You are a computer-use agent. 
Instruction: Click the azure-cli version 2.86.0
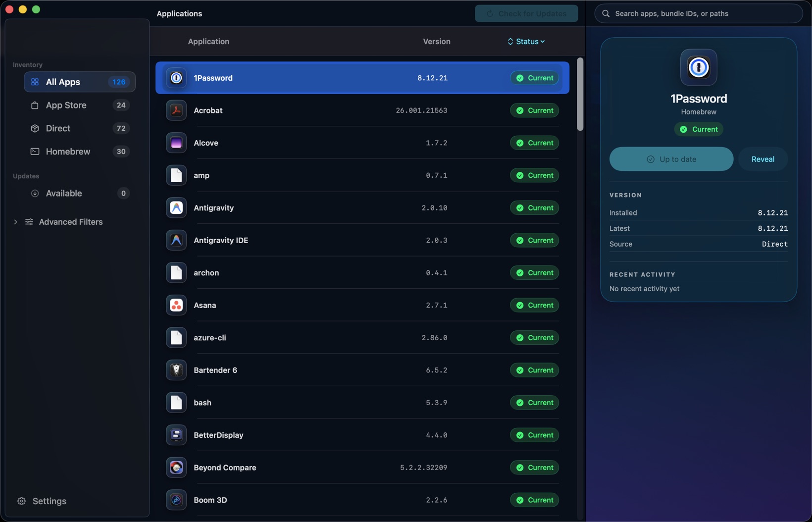click(434, 338)
